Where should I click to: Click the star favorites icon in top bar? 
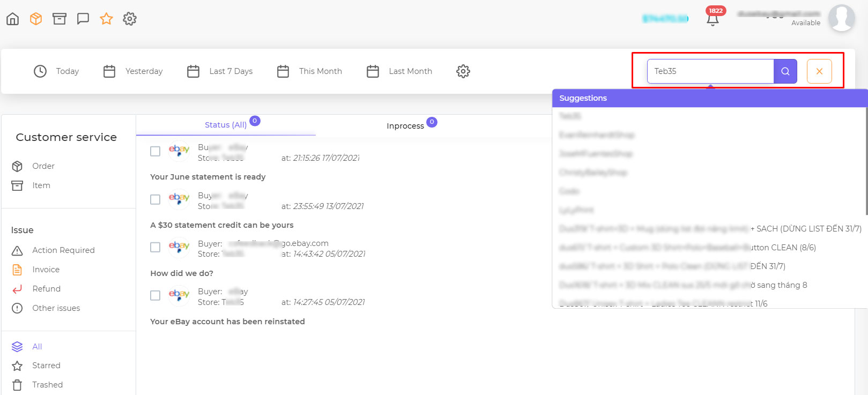[106, 19]
